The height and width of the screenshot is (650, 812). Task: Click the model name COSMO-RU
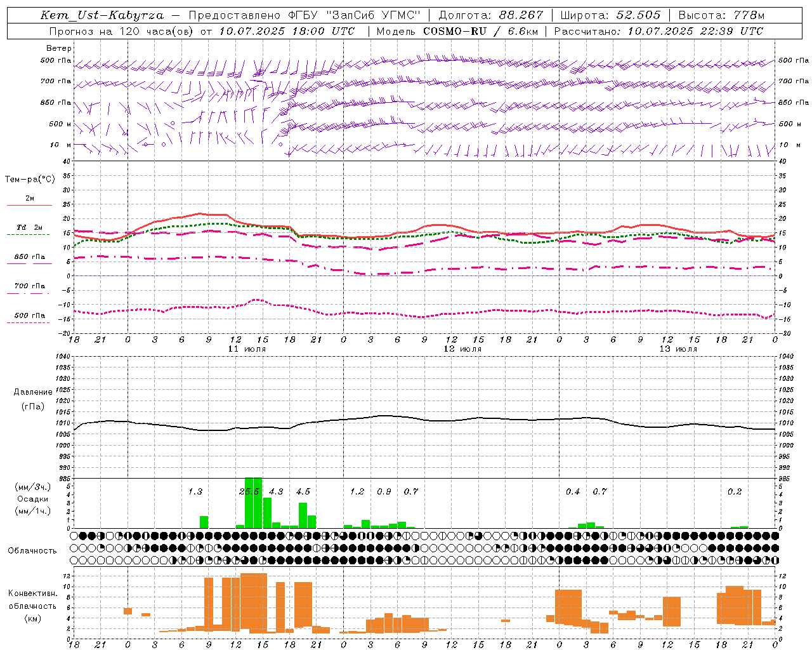(455, 31)
